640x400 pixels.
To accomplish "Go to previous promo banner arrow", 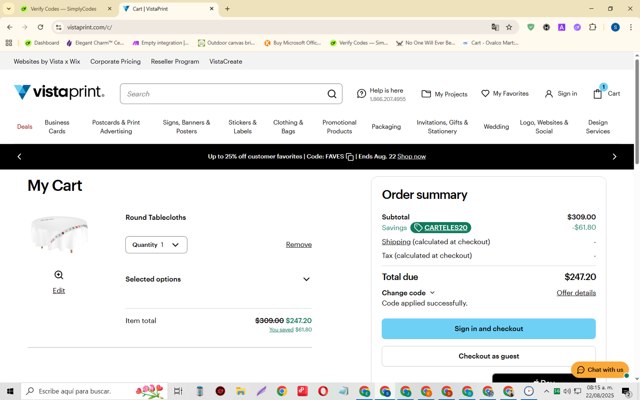I will click(x=19, y=157).
